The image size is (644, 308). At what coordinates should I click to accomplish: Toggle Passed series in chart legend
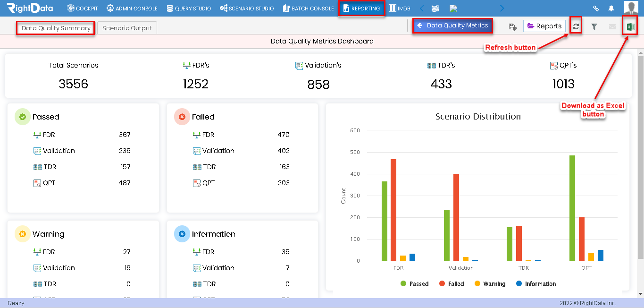point(414,283)
